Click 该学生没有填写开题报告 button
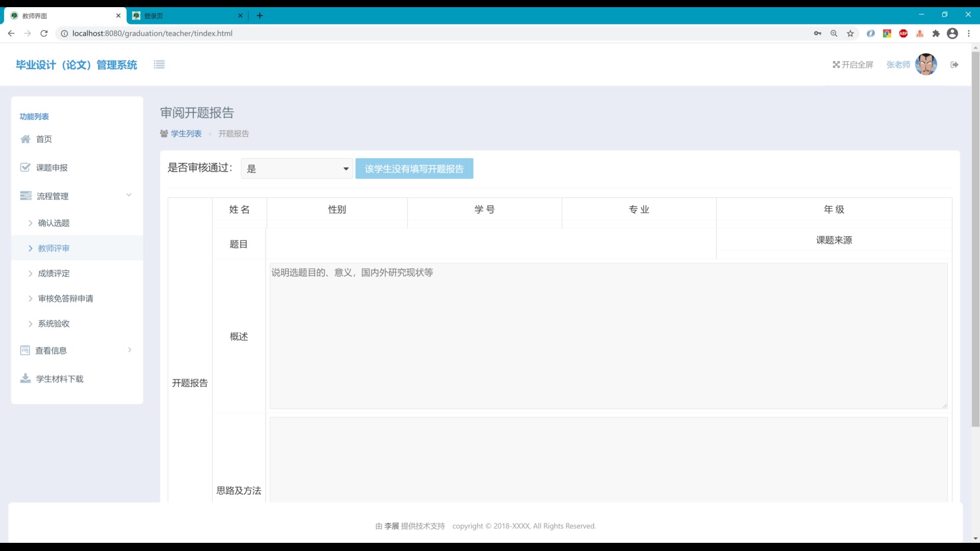This screenshot has height=551, width=980. pos(414,169)
